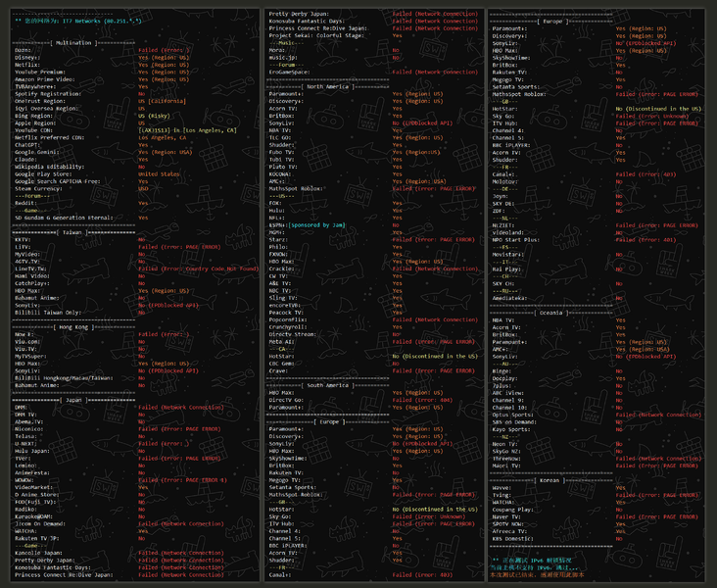Click the 'KBS Domestic:' label

pyautogui.click(x=512, y=539)
